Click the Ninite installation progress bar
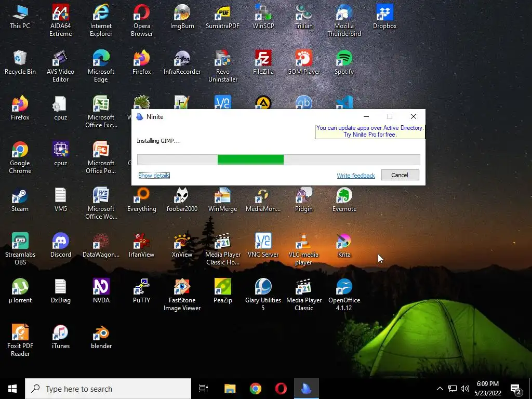 click(x=278, y=159)
